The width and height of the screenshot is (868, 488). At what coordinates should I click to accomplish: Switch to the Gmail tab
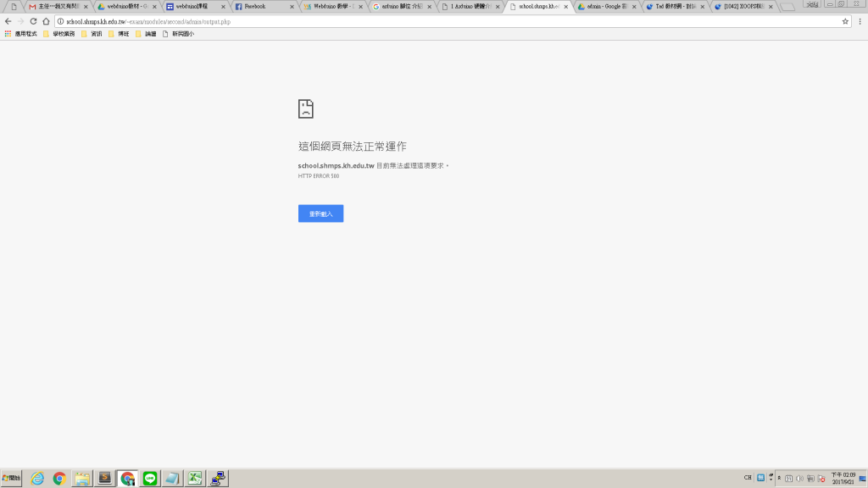coord(55,6)
